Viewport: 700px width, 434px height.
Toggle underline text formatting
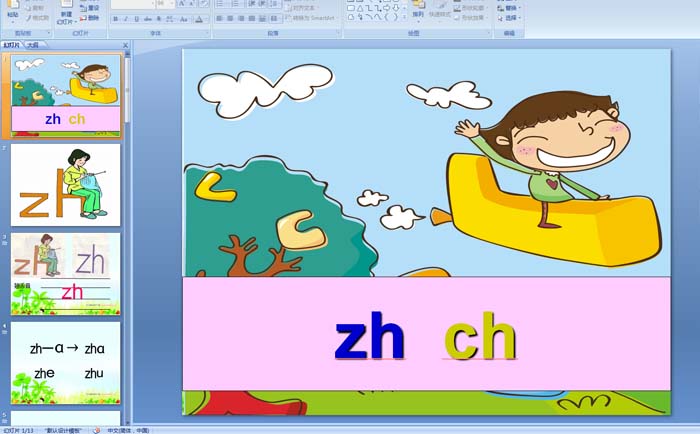pyautogui.click(x=136, y=19)
